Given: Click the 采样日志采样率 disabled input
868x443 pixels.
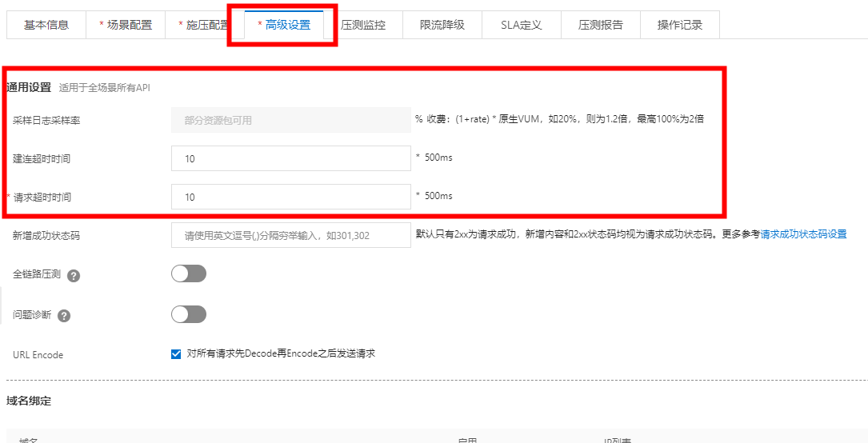Looking at the screenshot, I should [x=291, y=120].
